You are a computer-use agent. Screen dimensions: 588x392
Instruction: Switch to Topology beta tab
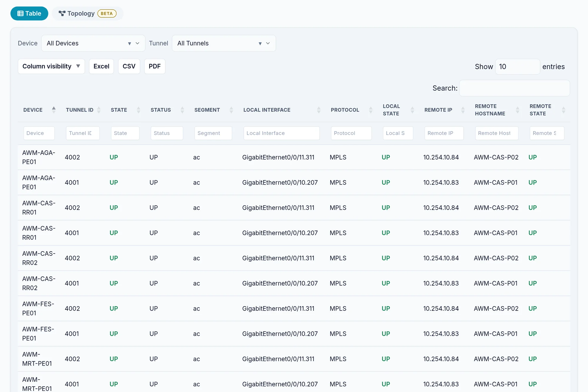coord(88,14)
